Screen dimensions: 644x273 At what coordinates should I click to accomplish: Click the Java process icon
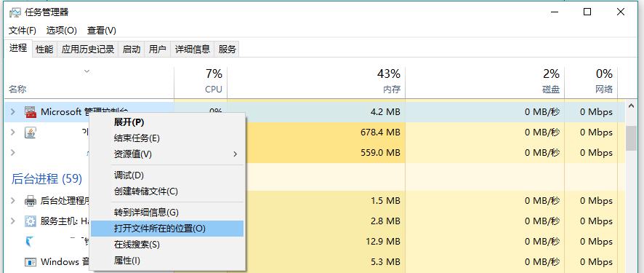[x=31, y=132]
